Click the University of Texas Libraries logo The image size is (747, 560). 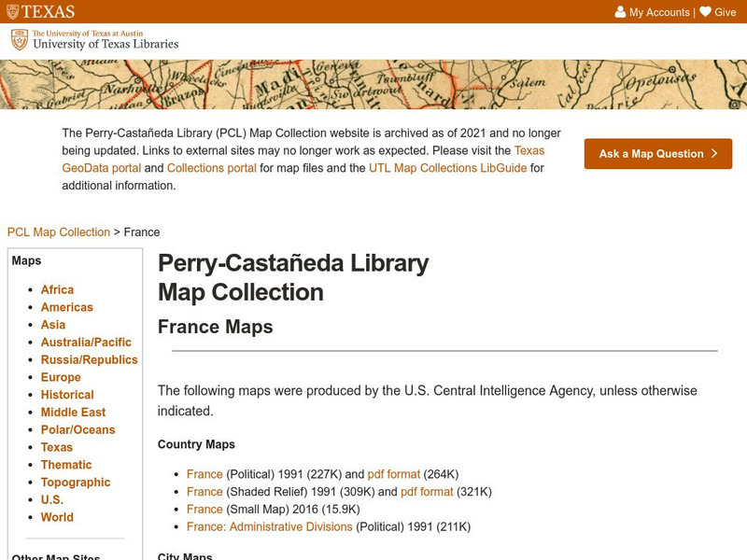(94, 39)
